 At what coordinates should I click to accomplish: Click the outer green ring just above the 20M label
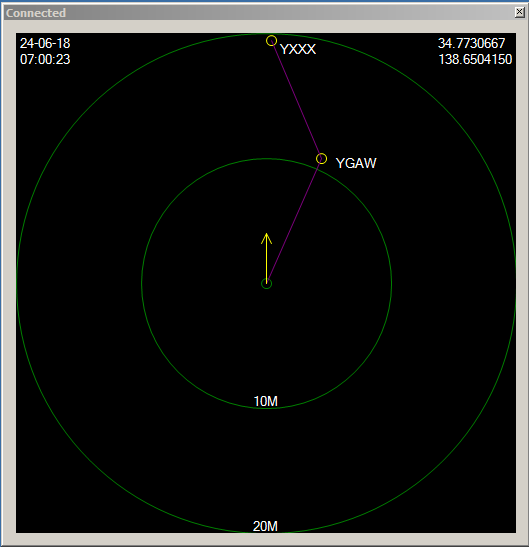266,533
